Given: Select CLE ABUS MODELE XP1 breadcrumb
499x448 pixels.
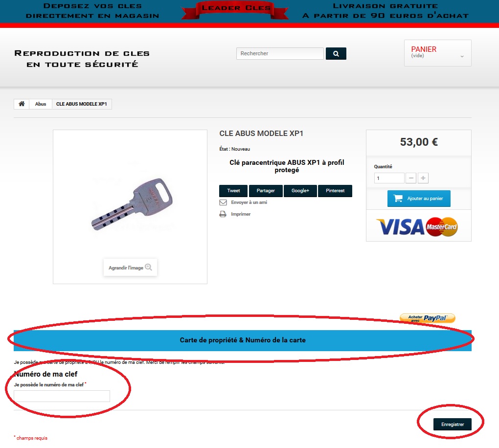Looking at the screenshot, I should (x=82, y=104).
